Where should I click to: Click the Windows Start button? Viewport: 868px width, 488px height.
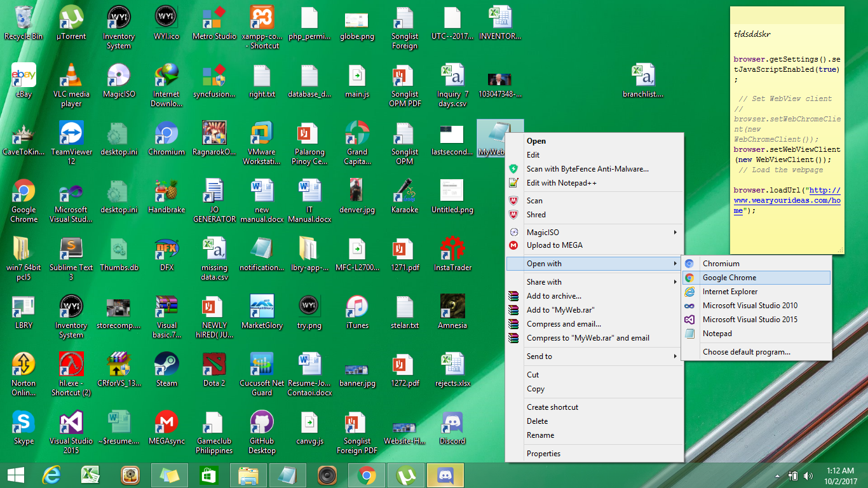(15, 475)
